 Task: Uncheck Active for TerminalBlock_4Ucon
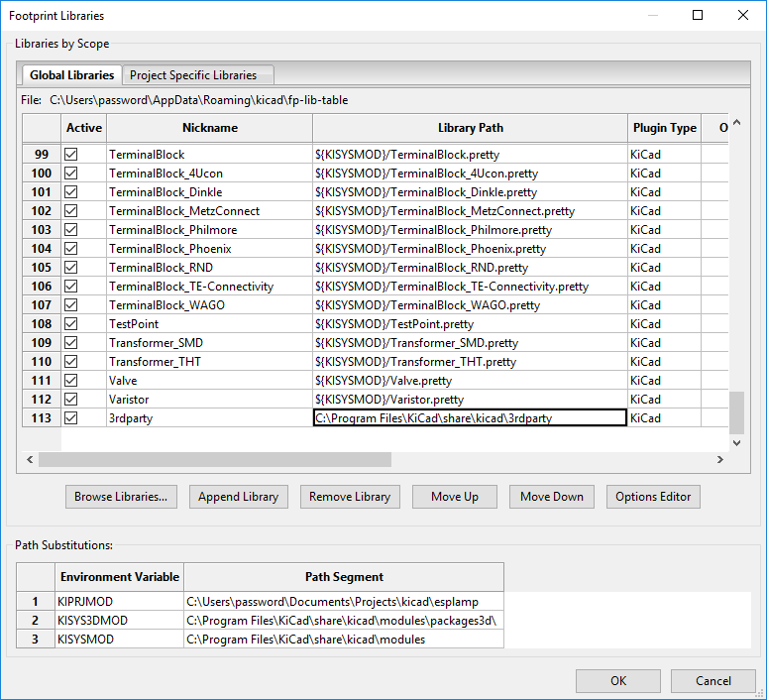click(x=71, y=174)
